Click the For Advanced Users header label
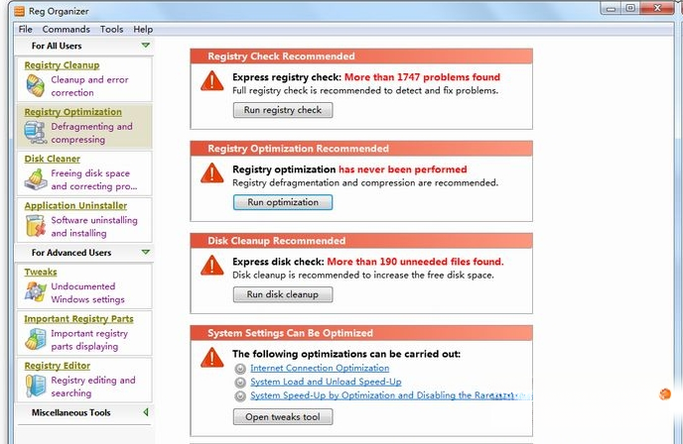This screenshot has width=683, height=444. click(x=71, y=253)
